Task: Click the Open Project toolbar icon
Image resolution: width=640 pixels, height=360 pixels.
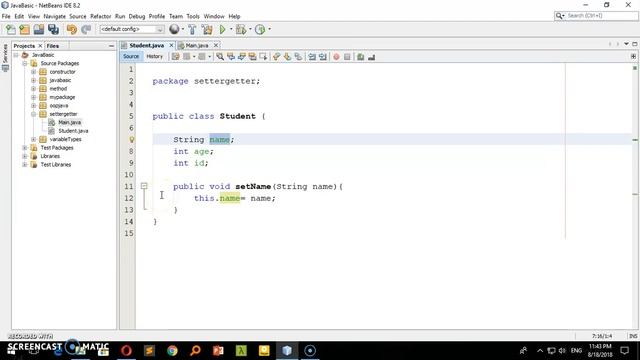Action: (39, 29)
